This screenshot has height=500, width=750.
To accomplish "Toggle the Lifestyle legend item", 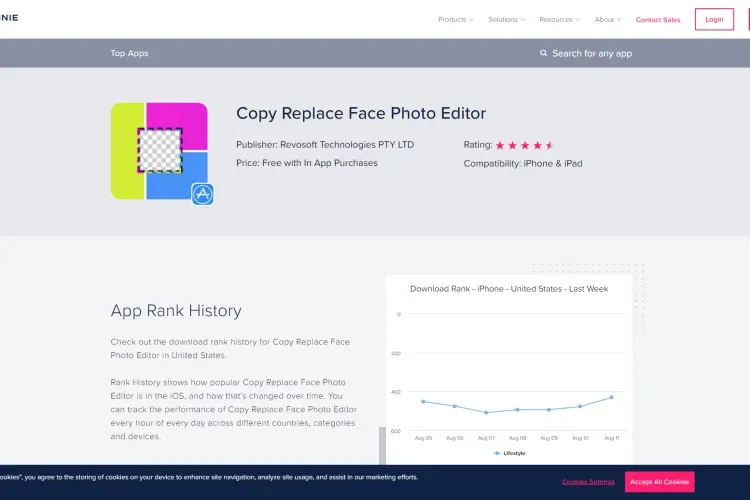I will [509, 453].
